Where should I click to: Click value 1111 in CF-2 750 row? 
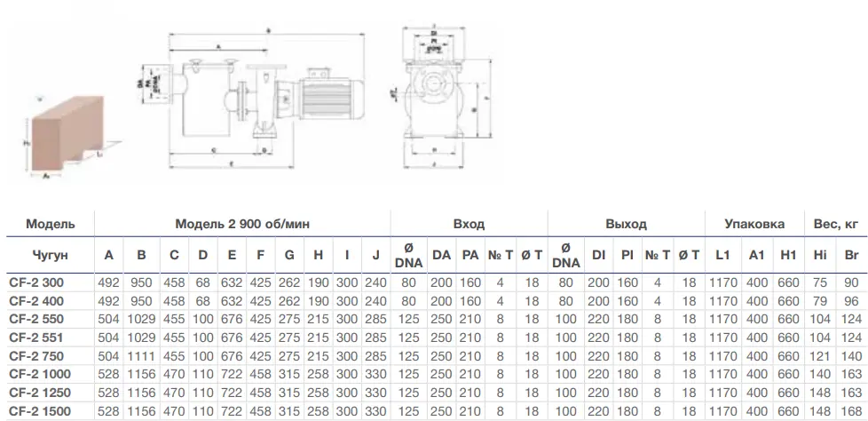point(142,356)
